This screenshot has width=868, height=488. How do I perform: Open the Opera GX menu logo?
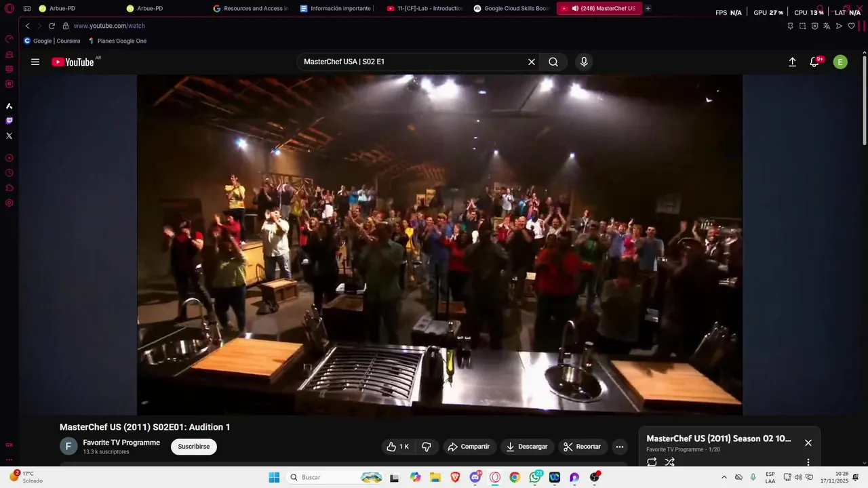coord(9,9)
